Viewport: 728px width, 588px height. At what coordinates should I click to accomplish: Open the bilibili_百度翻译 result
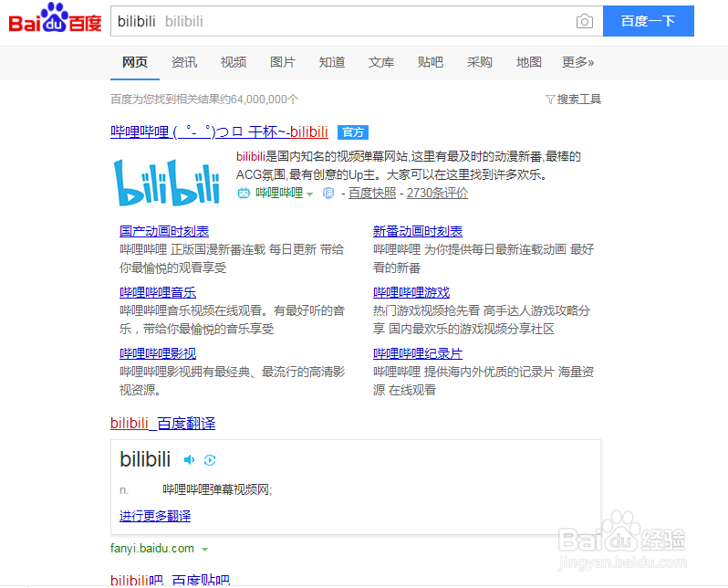point(163,424)
